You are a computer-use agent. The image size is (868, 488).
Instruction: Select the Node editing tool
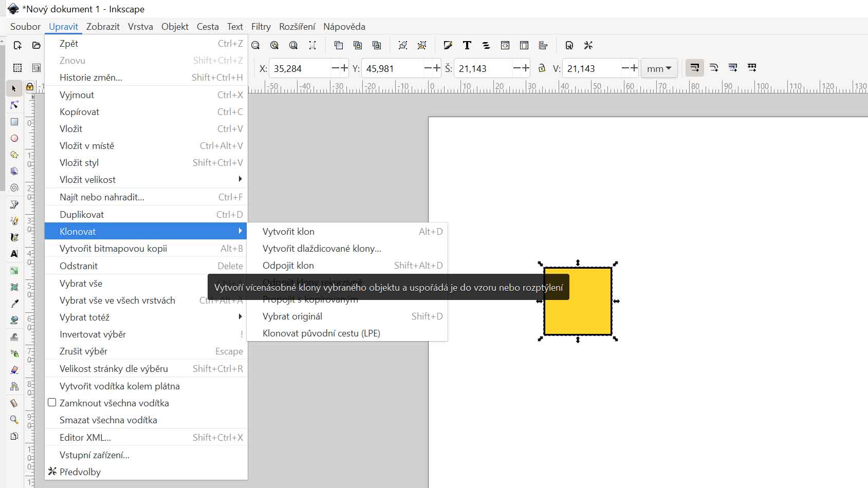14,105
